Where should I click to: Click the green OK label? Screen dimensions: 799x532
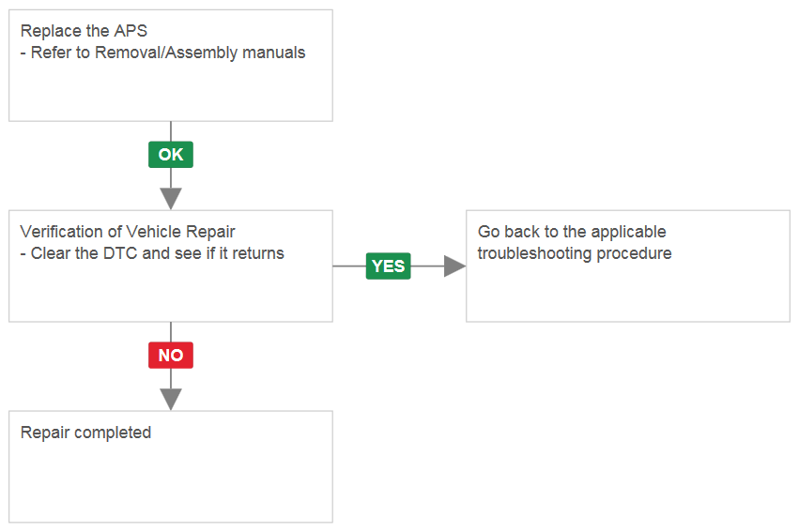pyautogui.click(x=171, y=154)
